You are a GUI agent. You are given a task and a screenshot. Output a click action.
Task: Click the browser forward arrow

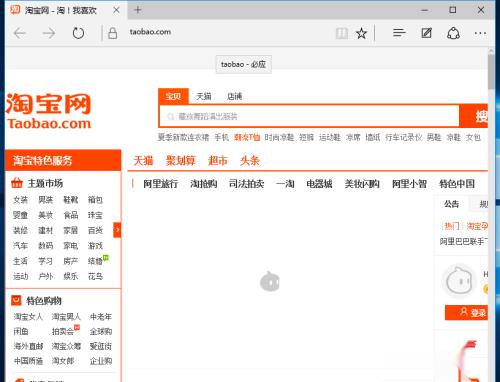(49, 33)
